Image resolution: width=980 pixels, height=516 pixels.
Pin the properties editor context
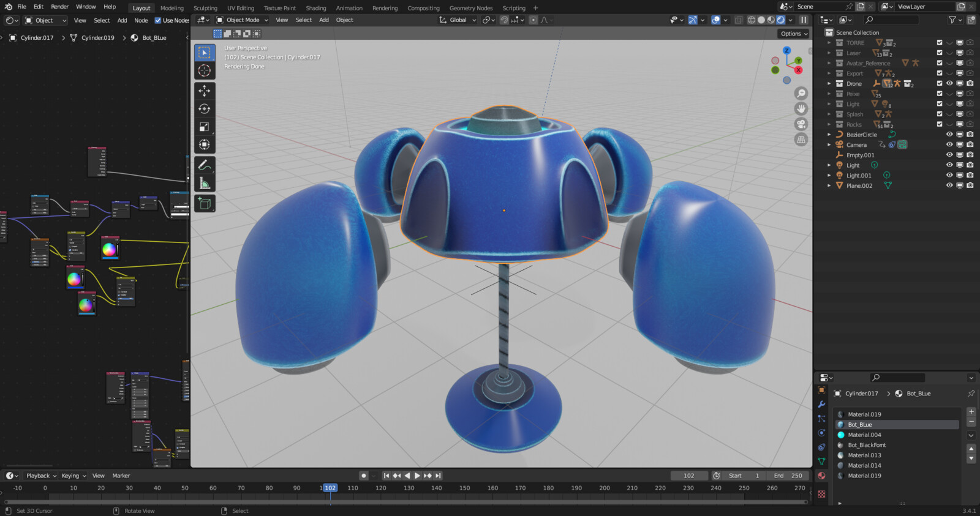(971, 394)
